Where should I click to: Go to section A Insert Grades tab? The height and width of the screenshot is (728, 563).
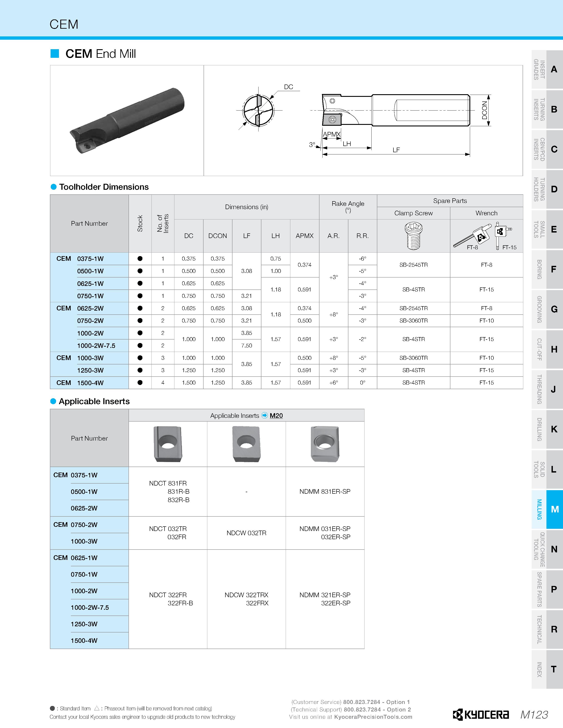[x=547, y=69]
